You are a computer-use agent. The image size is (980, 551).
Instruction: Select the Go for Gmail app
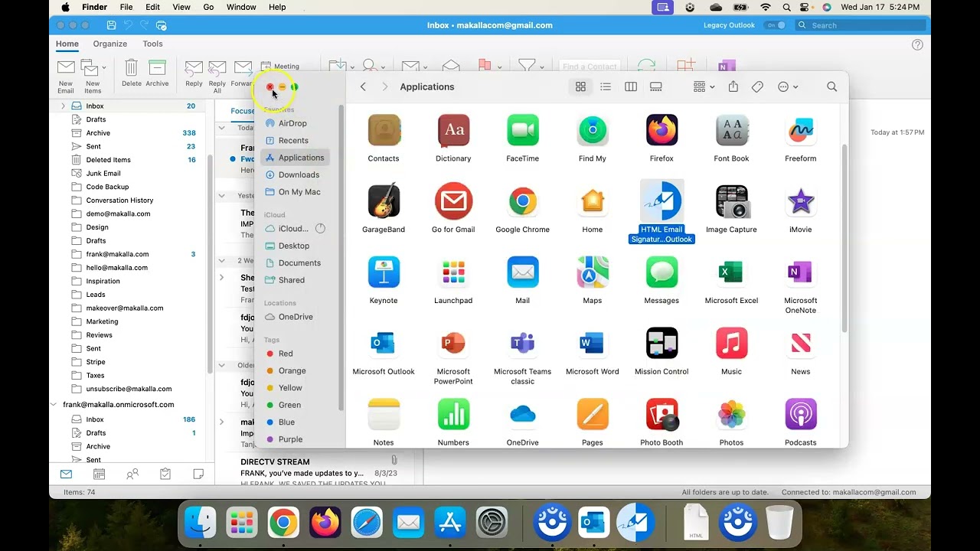453,201
